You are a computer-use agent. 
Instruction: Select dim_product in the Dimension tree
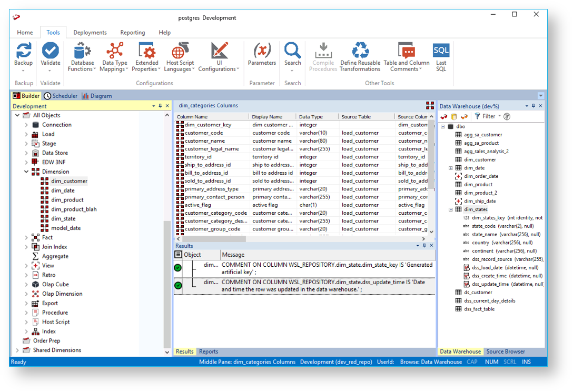67,200
